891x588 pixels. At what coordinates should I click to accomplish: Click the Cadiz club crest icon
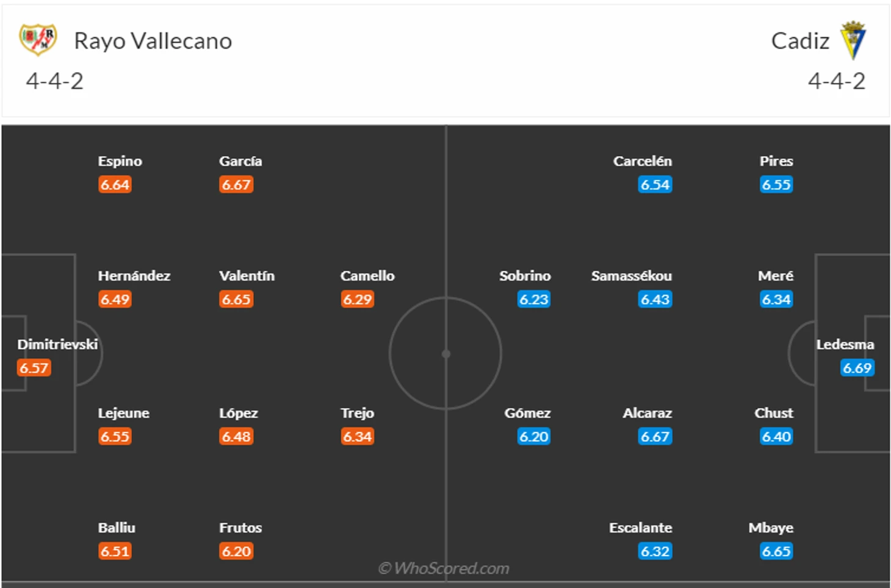point(853,40)
